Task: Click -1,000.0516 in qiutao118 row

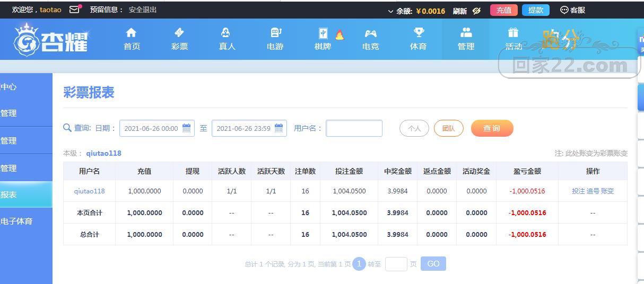Action: [x=527, y=191]
